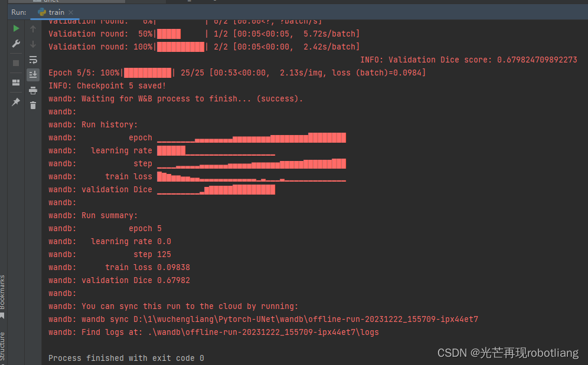Screen dimensions: 588x365
Task: Click the wandb sync offline-run path line
Action: (x=263, y=319)
